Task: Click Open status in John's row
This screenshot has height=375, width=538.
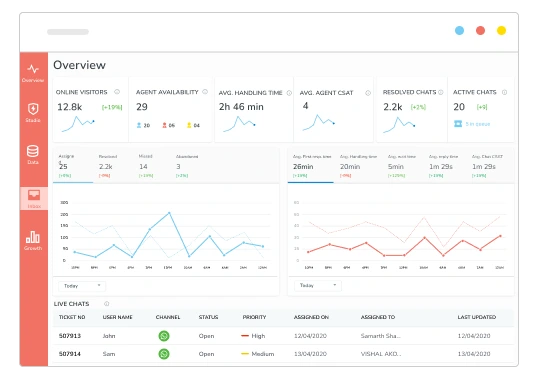Action: (206, 336)
